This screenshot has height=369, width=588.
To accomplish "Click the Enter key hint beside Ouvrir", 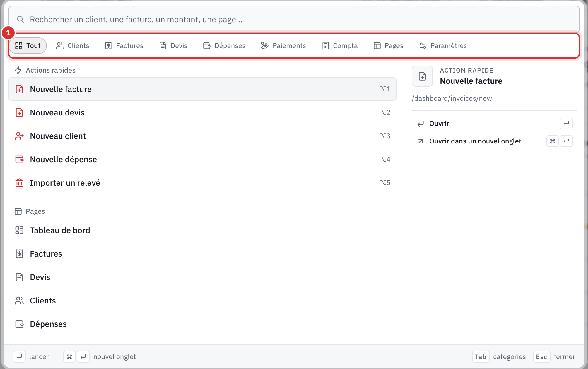I will click(566, 124).
